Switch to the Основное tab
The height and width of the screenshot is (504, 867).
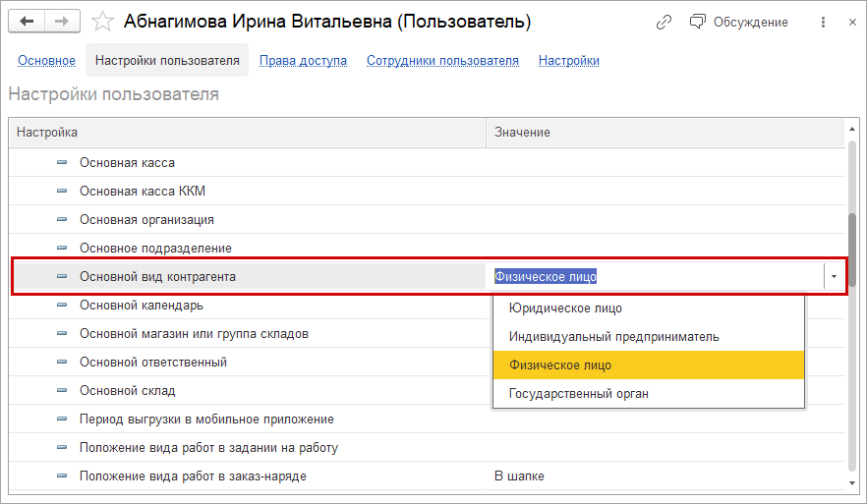(x=46, y=61)
